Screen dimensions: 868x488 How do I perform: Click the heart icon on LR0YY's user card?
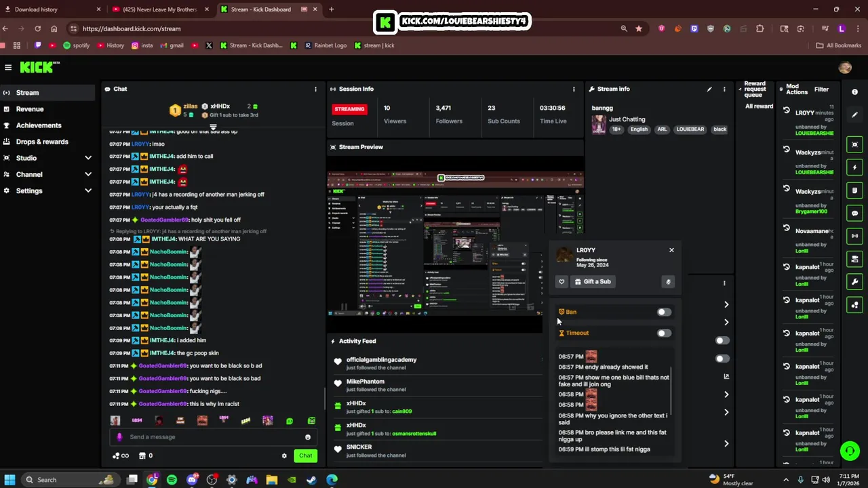(561, 281)
